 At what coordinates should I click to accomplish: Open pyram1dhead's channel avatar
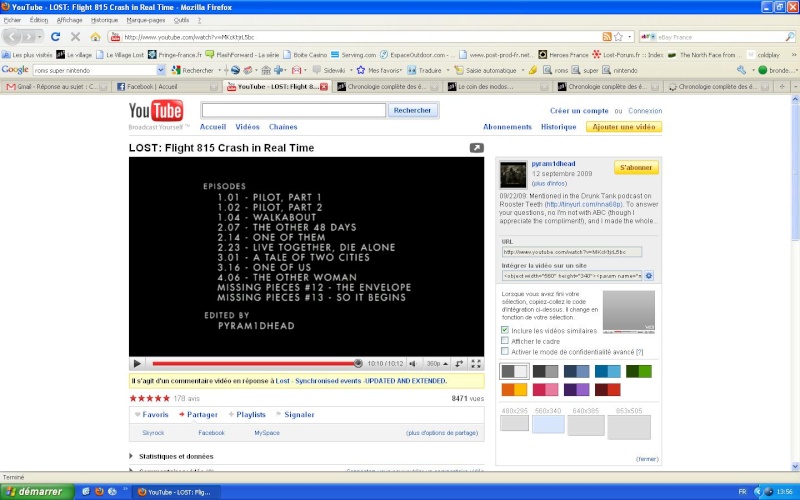(x=513, y=175)
